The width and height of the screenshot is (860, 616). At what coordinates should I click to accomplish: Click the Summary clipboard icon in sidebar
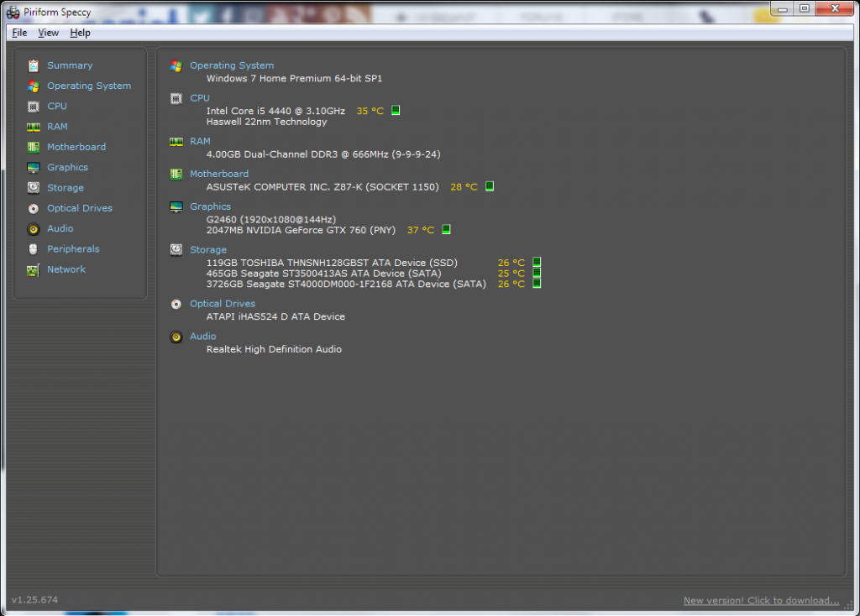pos(34,65)
